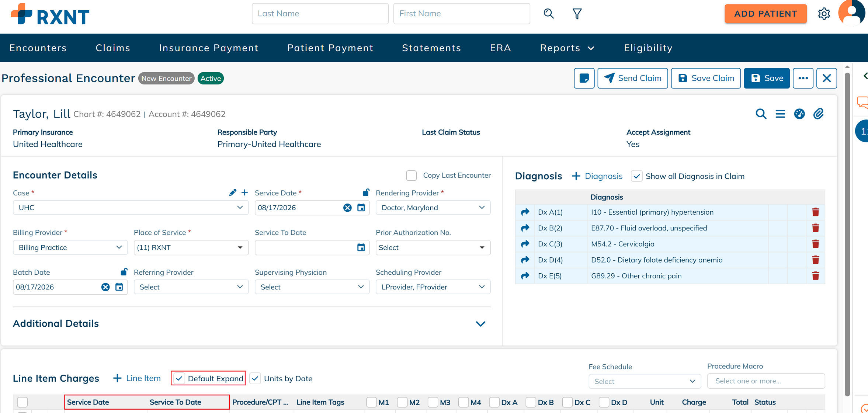This screenshot has height=413, width=868.
Task: Expand the Reports menu
Action: pos(567,48)
